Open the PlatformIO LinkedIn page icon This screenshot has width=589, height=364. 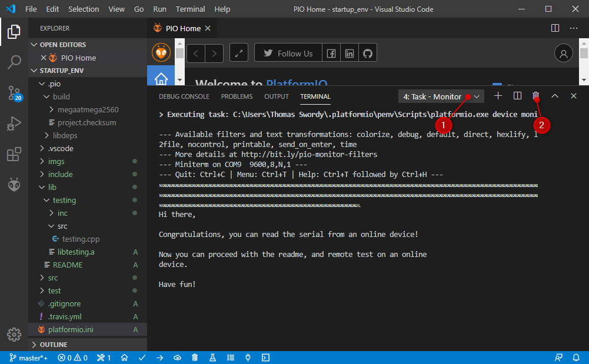pos(350,54)
